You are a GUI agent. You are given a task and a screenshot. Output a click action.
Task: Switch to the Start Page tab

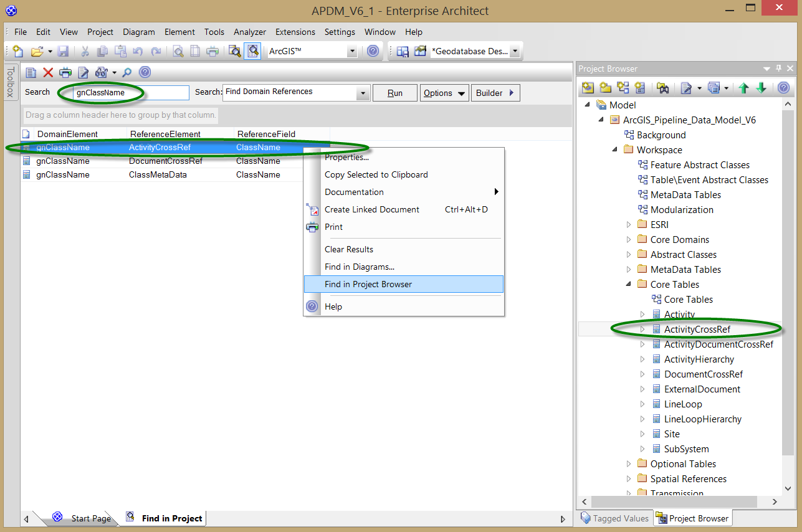(90, 518)
